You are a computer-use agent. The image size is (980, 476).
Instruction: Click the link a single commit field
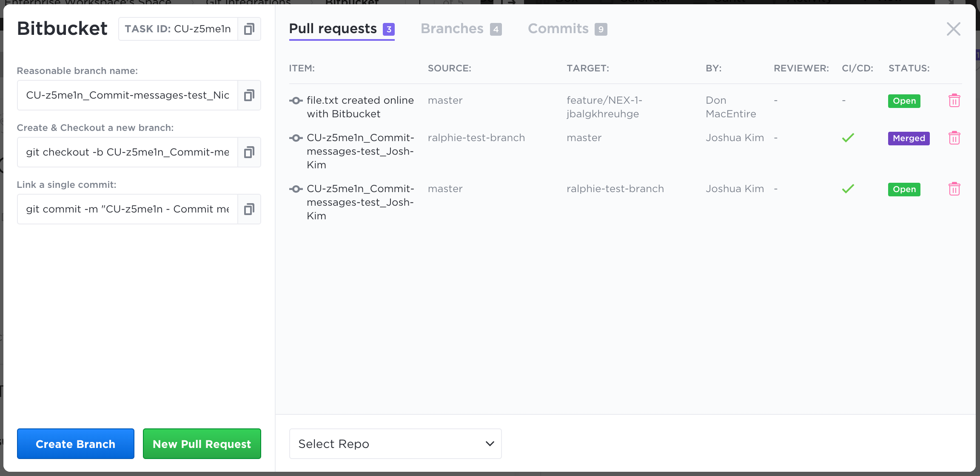point(128,209)
